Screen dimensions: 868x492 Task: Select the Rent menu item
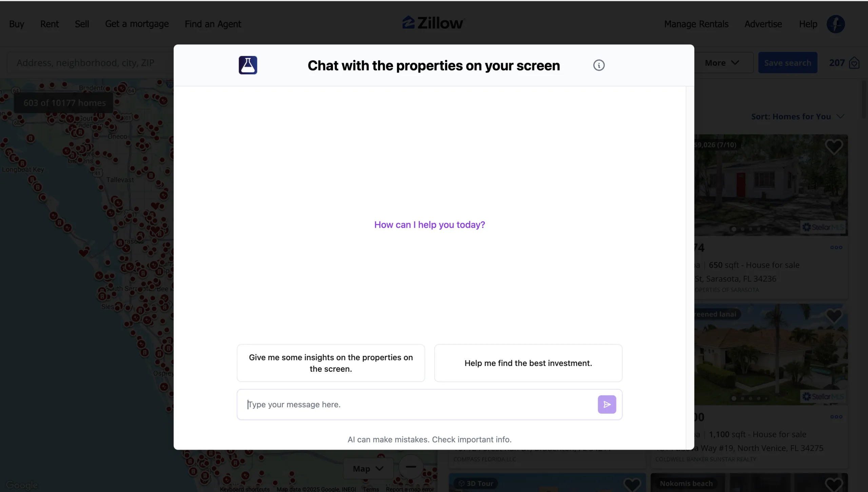point(50,24)
